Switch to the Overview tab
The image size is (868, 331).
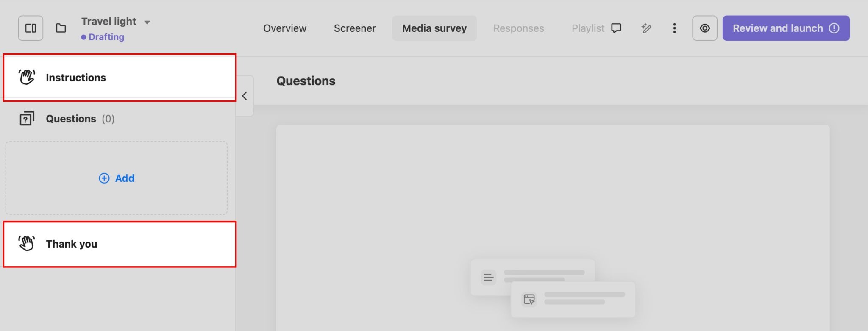point(284,28)
